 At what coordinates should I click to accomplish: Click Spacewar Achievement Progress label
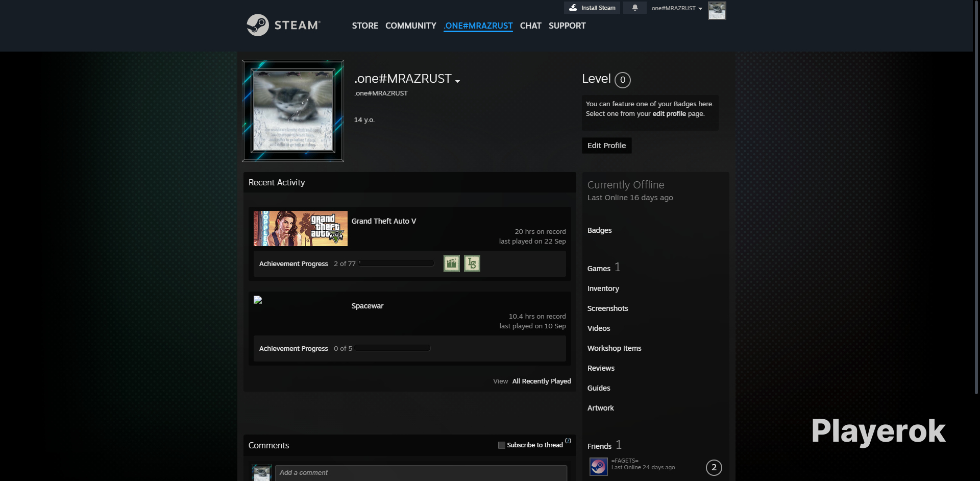(293, 349)
